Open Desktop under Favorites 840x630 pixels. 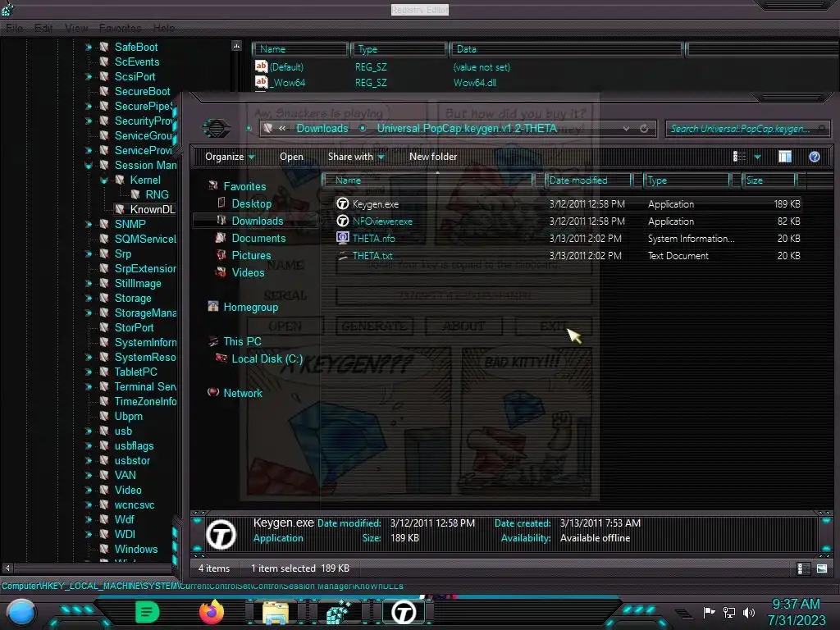tap(251, 203)
